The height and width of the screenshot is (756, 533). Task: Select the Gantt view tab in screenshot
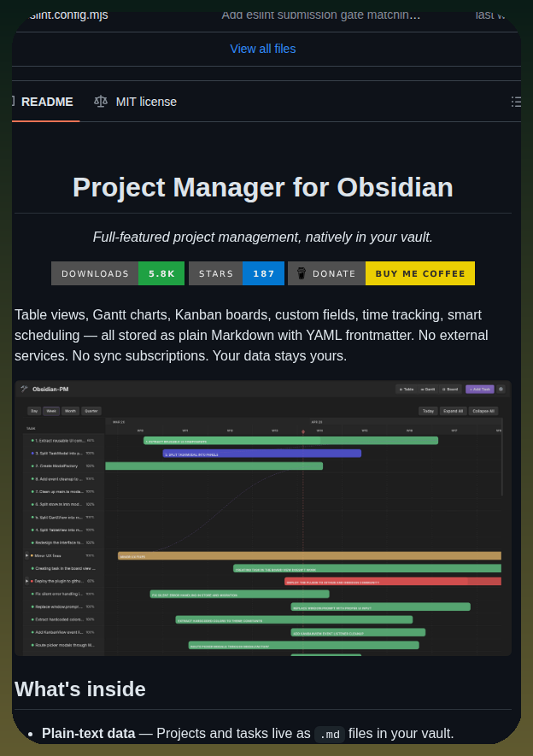(428, 389)
